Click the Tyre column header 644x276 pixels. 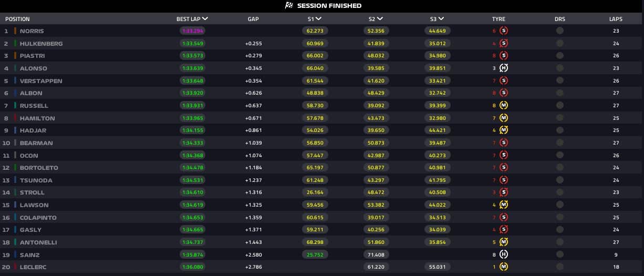click(498, 19)
